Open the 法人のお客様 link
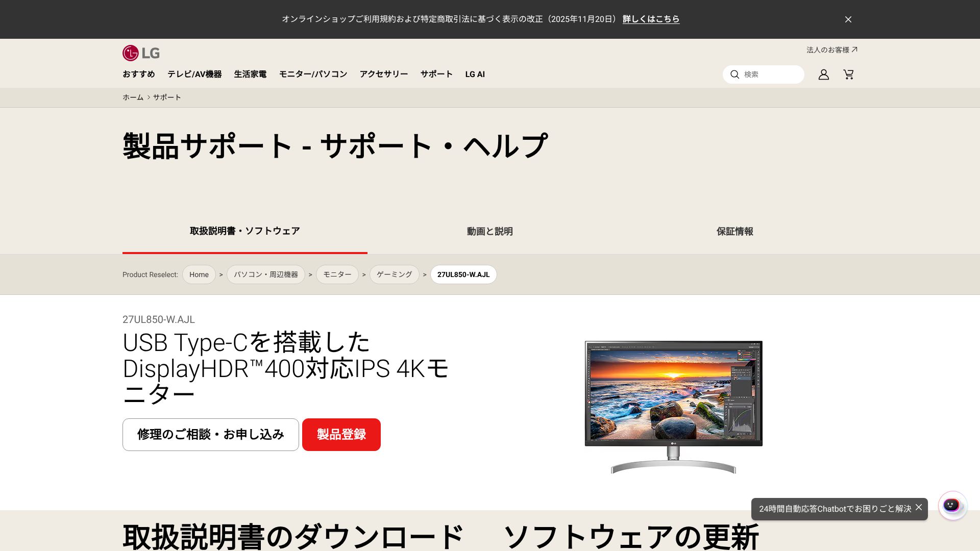 click(832, 50)
